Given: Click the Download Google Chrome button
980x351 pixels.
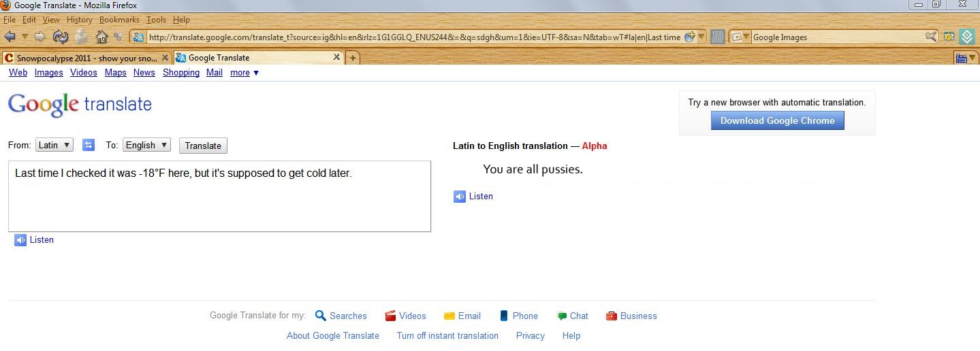Looking at the screenshot, I should (x=778, y=121).
